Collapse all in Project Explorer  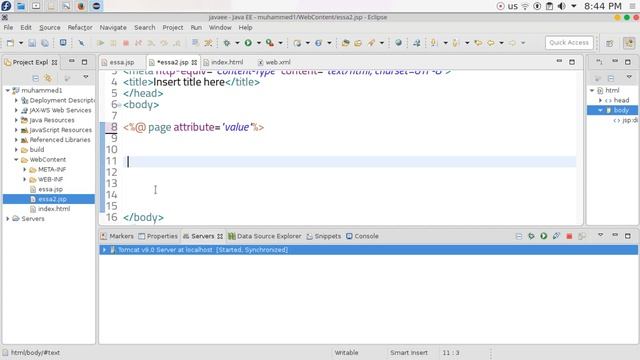(36, 78)
